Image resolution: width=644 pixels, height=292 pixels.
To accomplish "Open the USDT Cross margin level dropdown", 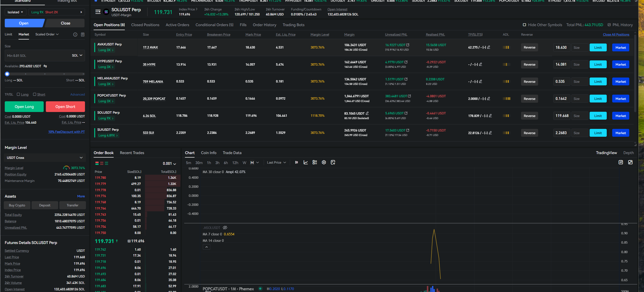I will pos(45,158).
